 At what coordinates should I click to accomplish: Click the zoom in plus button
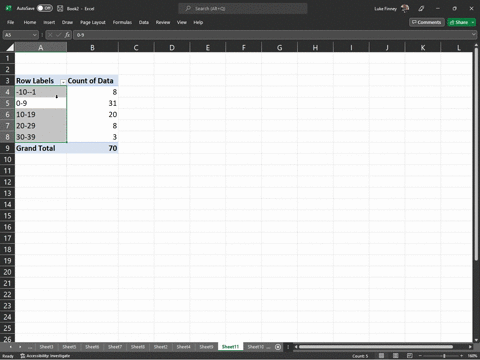pyautogui.click(x=462, y=356)
